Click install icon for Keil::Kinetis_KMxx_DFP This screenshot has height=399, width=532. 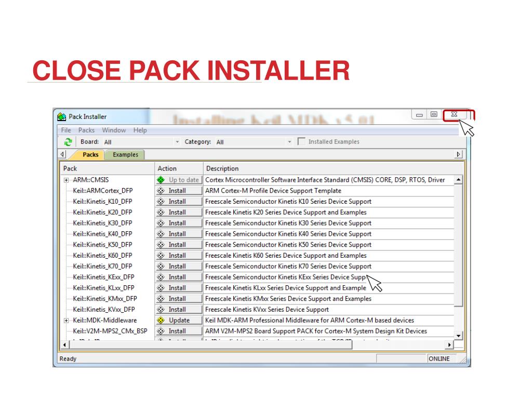click(161, 299)
